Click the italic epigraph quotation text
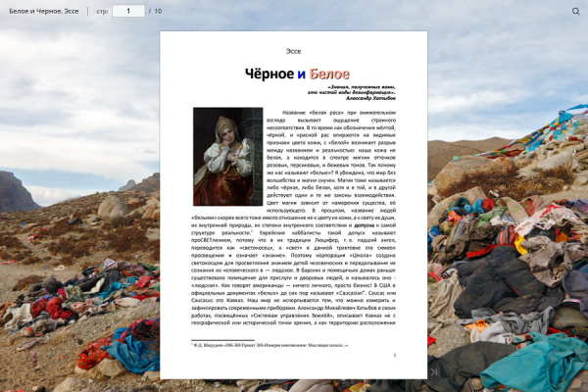Image resolution: width=588 pixels, height=392 pixels. (x=352, y=89)
